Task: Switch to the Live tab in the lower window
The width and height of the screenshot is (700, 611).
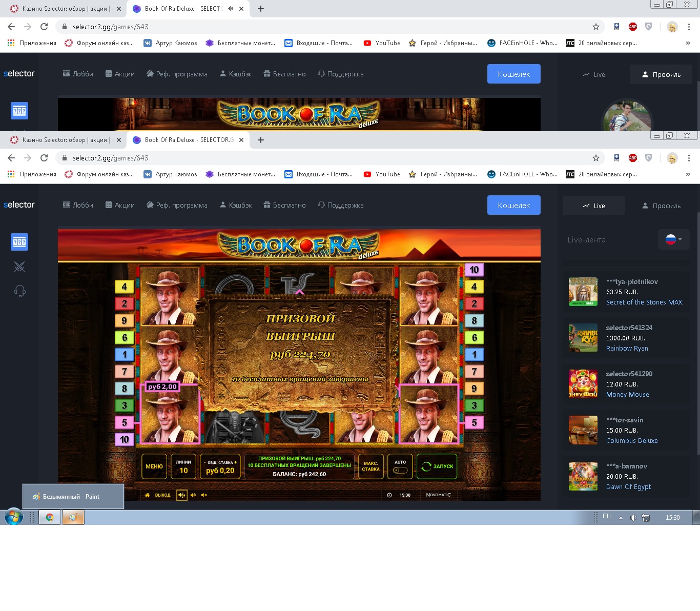Action: [593, 206]
